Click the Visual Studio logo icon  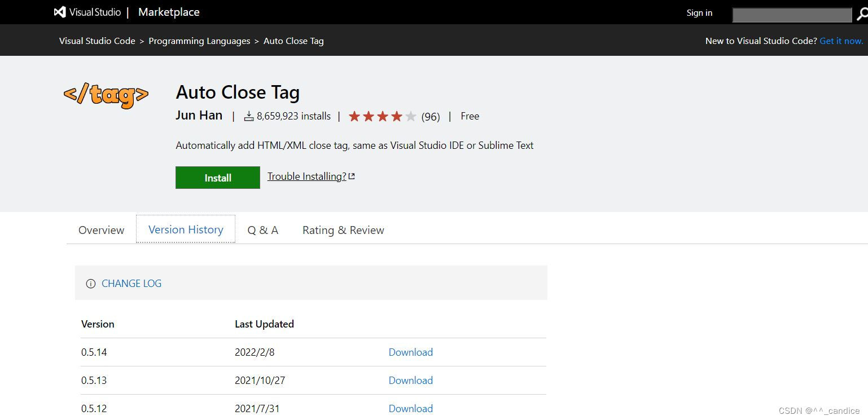(x=60, y=12)
